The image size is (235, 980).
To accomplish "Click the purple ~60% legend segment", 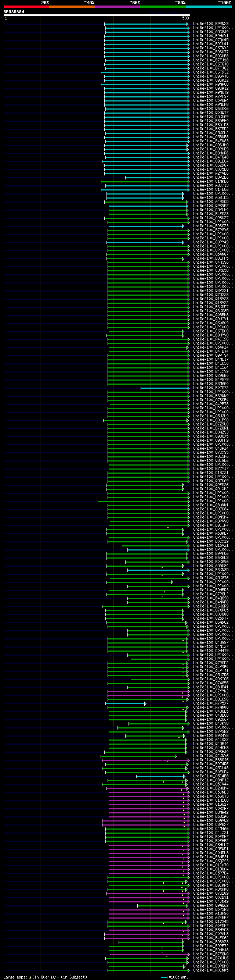I will tap(118, 7).
